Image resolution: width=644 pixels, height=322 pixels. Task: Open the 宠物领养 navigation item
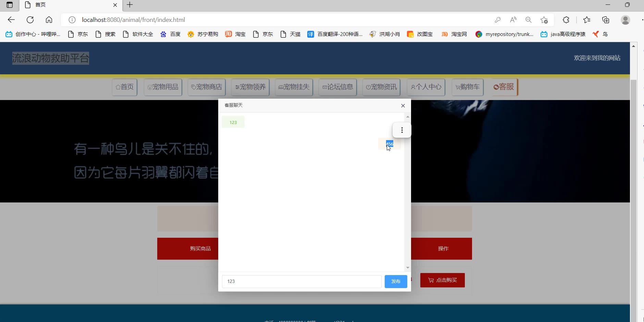(x=250, y=87)
